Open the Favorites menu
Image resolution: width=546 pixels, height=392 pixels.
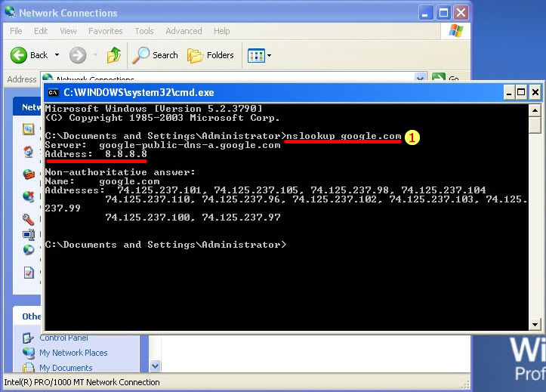click(106, 31)
